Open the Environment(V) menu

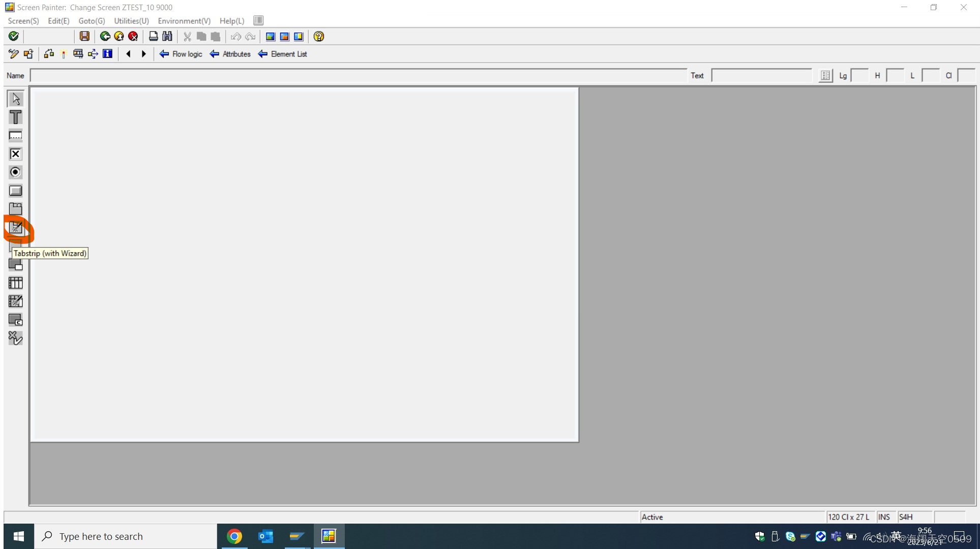click(x=184, y=21)
